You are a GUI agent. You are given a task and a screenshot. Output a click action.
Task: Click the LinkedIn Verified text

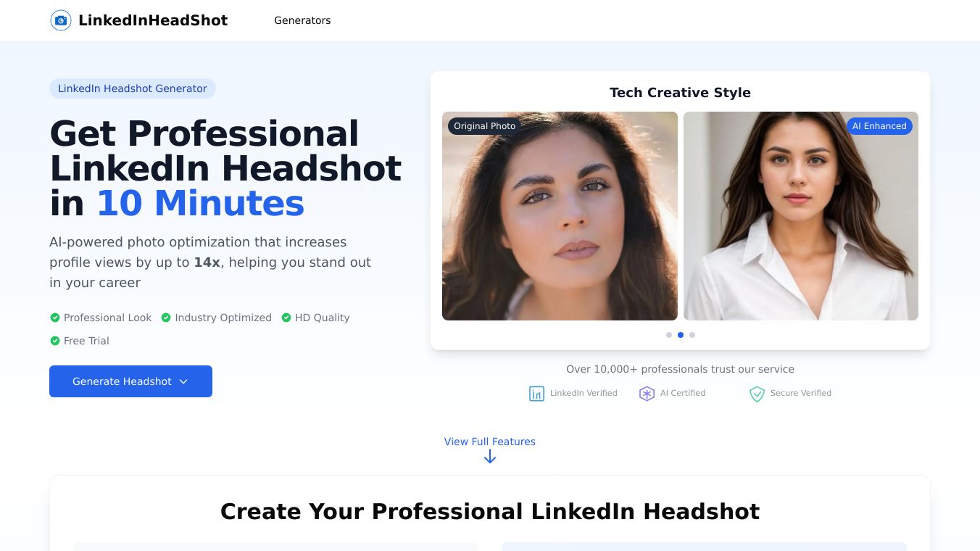tap(584, 393)
